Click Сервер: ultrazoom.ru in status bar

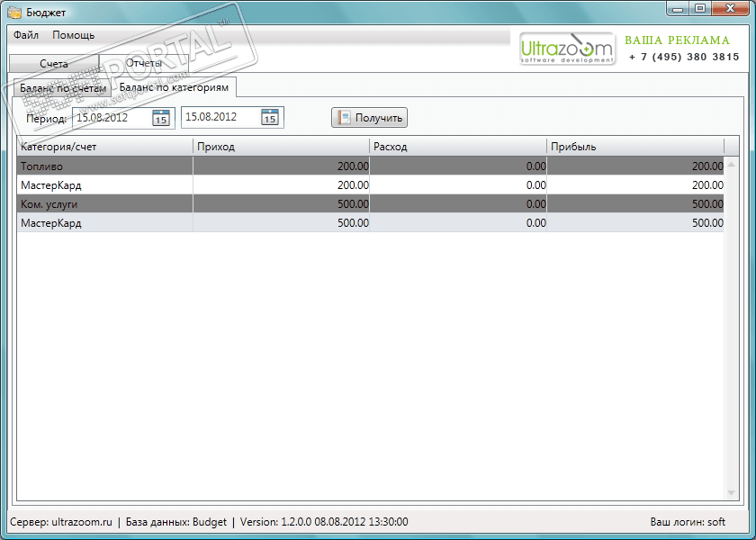point(61,522)
